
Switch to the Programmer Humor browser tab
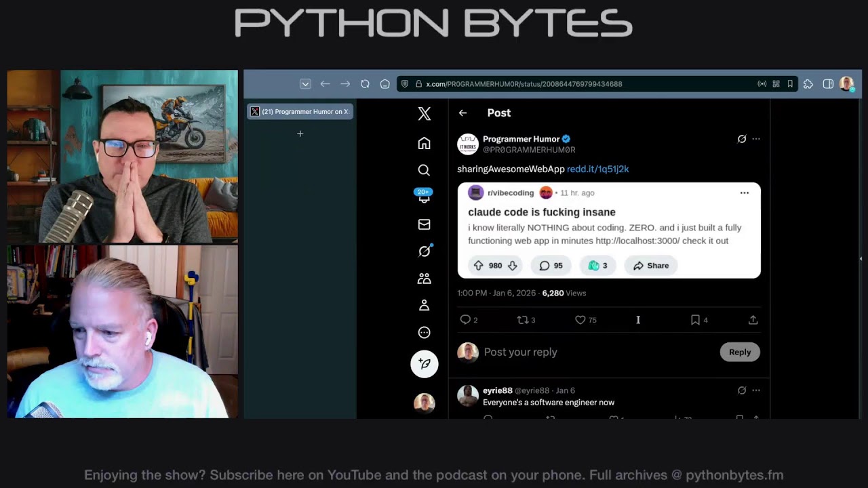(299, 111)
